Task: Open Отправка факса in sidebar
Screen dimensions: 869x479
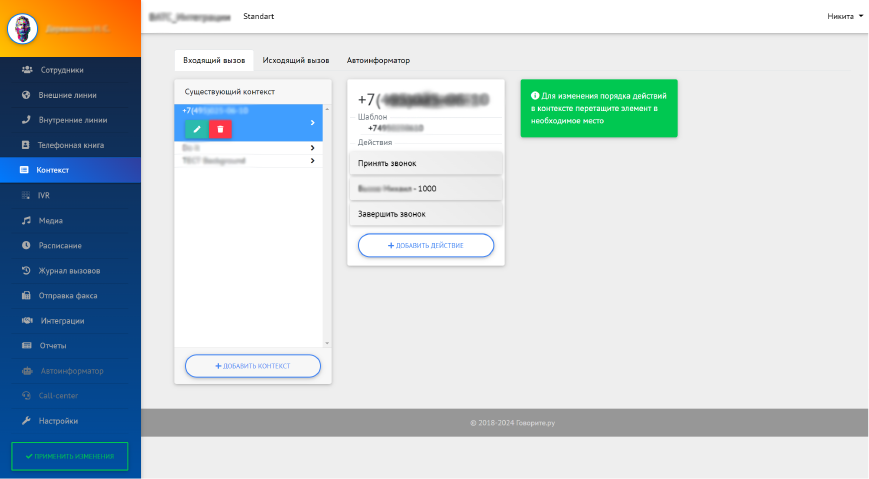Action: 69,296
